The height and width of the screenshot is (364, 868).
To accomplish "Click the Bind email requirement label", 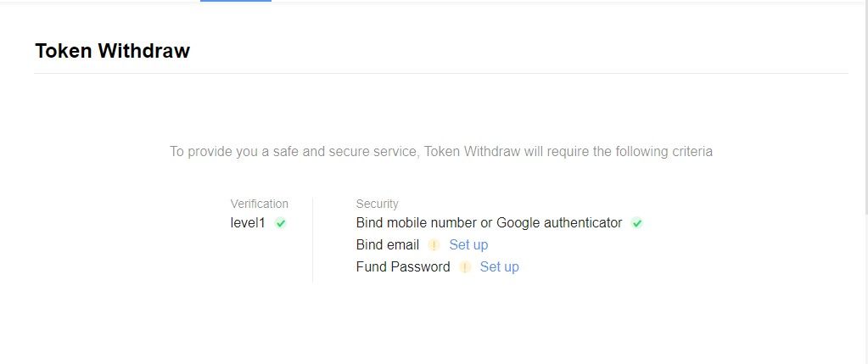I will coord(388,244).
